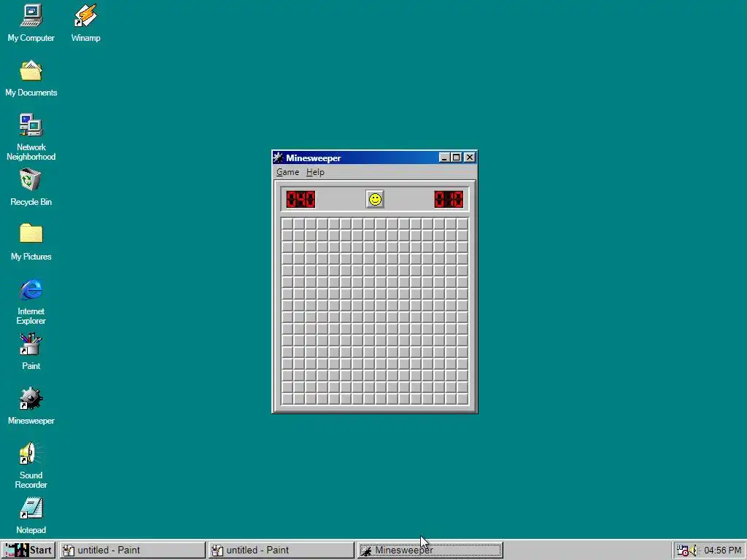Click the mine icon in Minesweeper title bar
This screenshot has width=747, height=560.
pos(279,157)
